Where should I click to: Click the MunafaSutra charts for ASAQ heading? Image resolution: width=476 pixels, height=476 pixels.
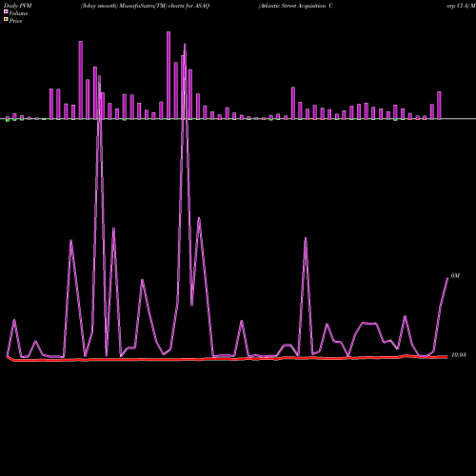coord(145,6)
